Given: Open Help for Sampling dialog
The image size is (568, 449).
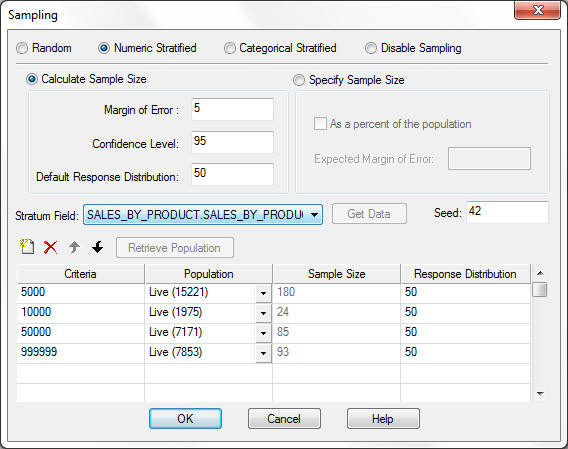Looking at the screenshot, I should [x=383, y=419].
